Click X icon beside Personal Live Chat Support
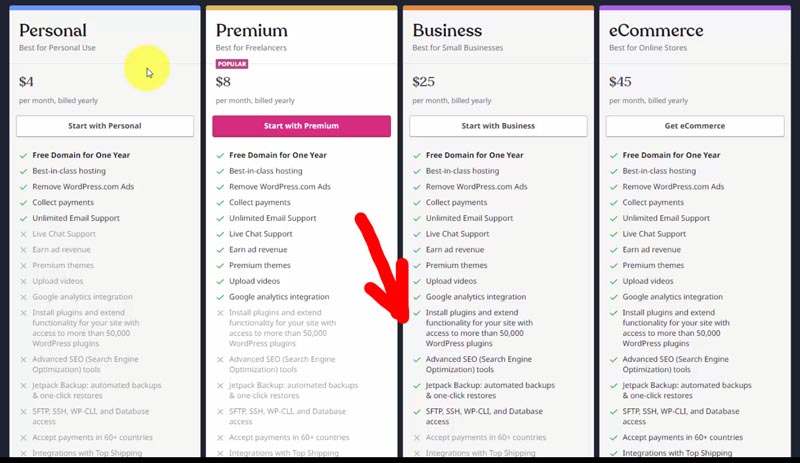Image resolution: width=800 pixels, height=463 pixels. click(x=23, y=234)
